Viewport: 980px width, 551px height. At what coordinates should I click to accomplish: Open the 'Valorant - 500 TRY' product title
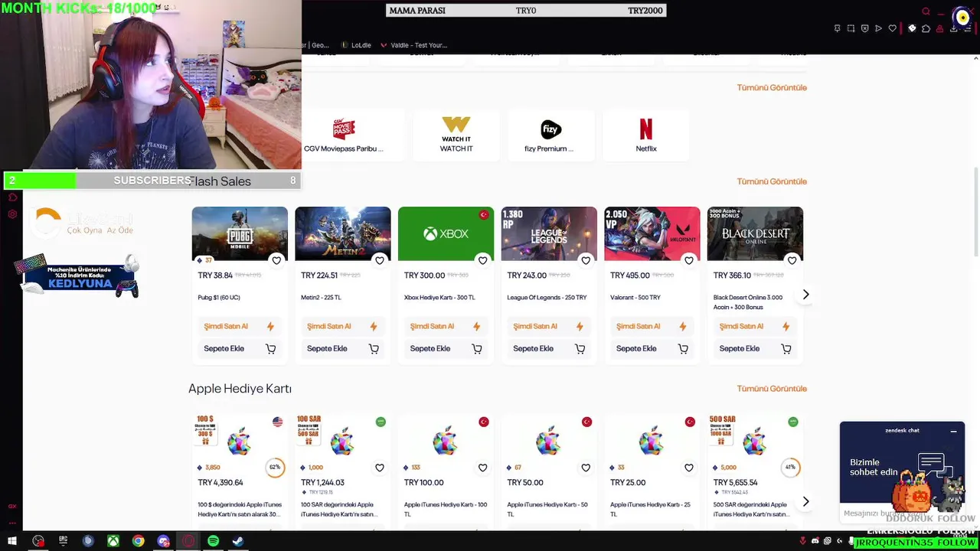click(635, 298)
